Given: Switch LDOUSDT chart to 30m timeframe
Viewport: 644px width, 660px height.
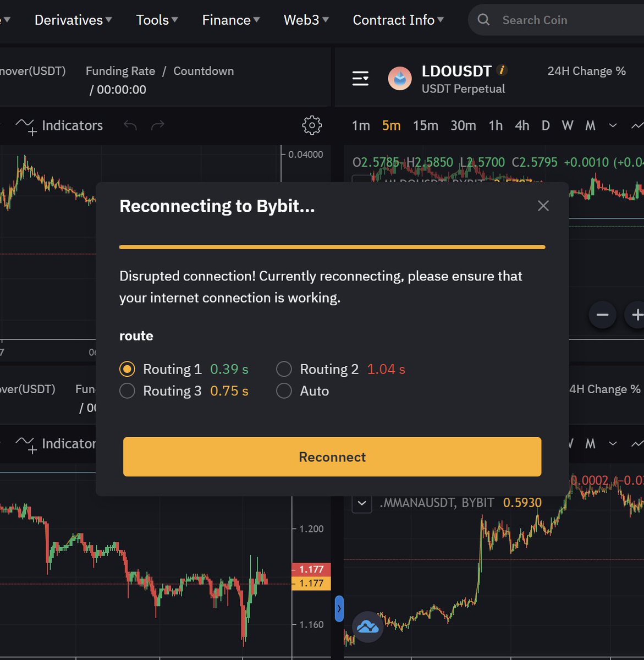Looking at the screenshot, I should coord(463,125).
